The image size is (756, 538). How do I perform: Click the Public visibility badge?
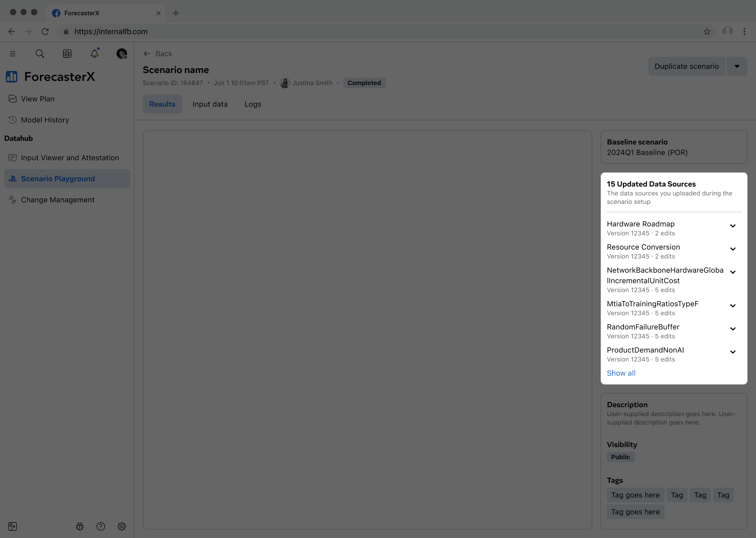[x=620, y=457]
